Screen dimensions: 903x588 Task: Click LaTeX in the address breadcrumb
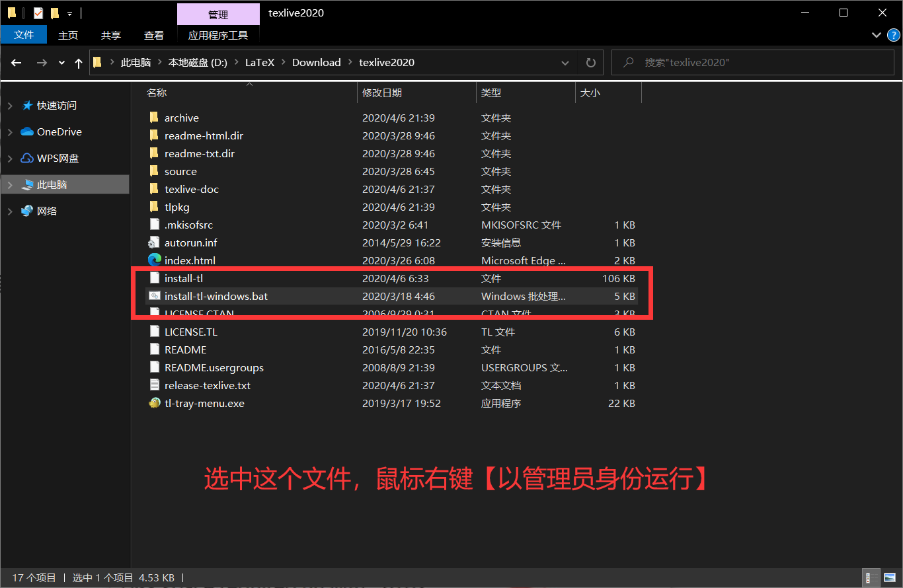260,63
